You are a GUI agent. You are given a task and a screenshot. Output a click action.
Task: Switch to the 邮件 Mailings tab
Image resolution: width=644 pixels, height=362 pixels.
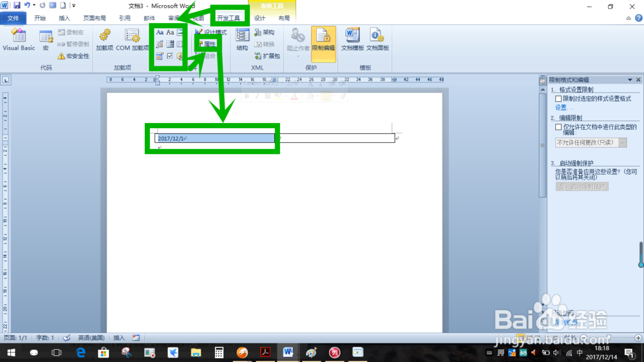[149, 18]
